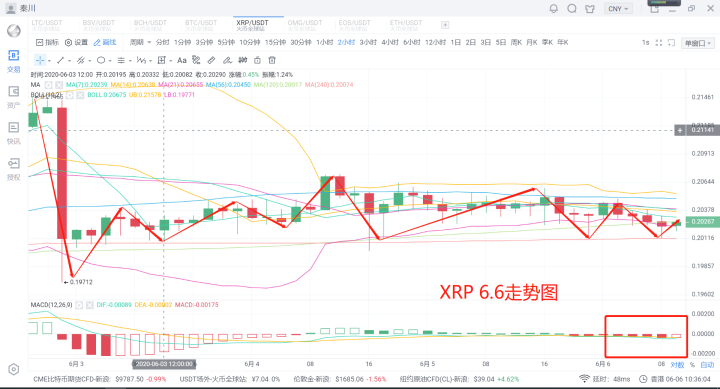
Task: Hide the MACD indicator with its X
Action: coord(90,305)
